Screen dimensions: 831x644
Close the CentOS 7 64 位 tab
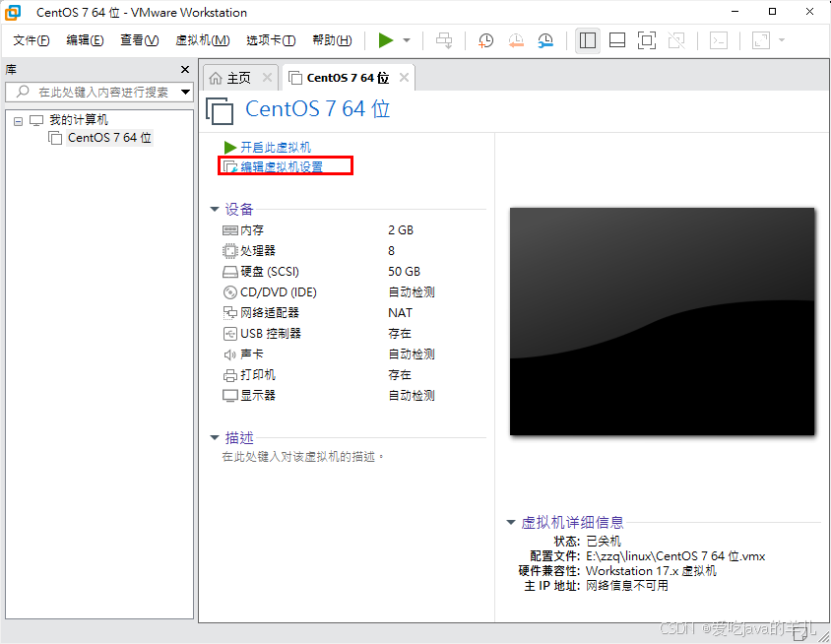coord(404,78)
